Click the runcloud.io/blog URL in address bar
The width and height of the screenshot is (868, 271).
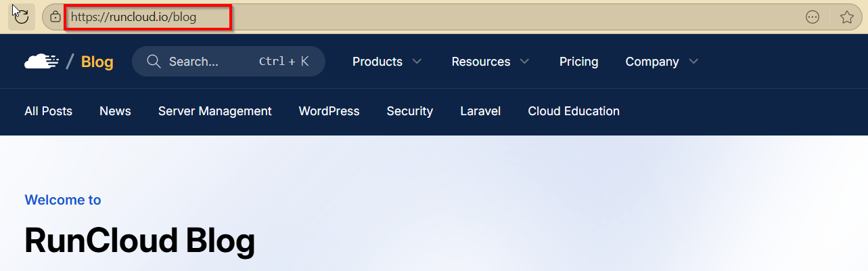(x=134, y=17)
